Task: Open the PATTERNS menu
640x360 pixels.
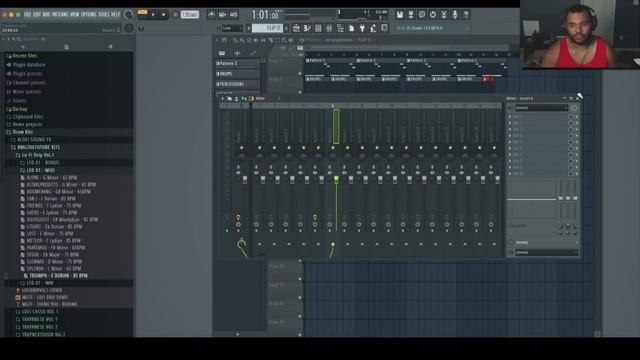Action: tap(60, 14)
